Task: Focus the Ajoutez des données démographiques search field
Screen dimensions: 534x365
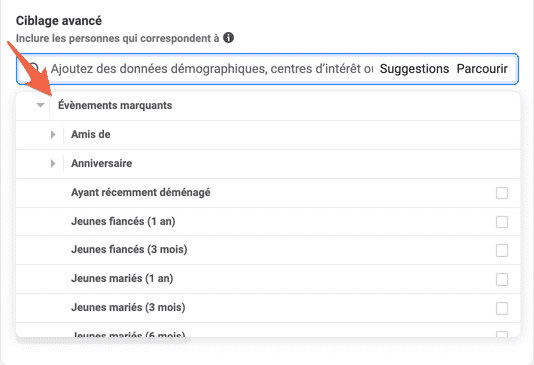Action: pyautogui.click(x=212, y=69)
